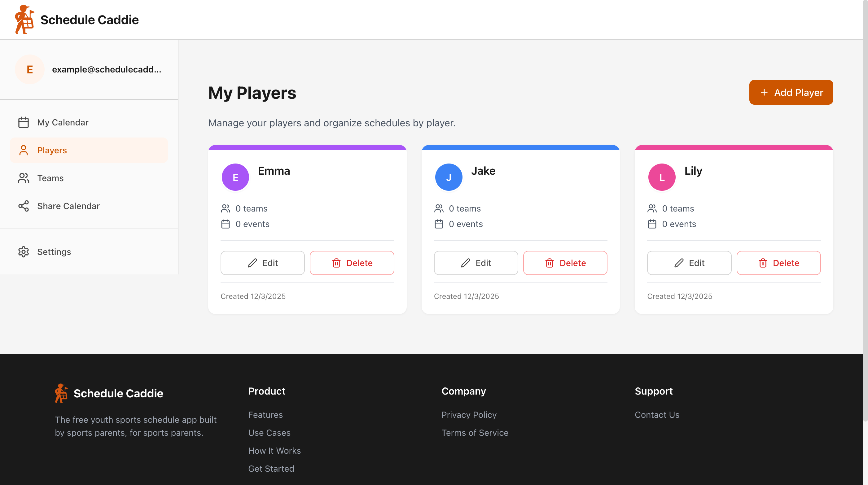Image resolution: width=868 pixels, height=485 pixels.
Task: Follow the Contact Us link
Action: (657, 415)
